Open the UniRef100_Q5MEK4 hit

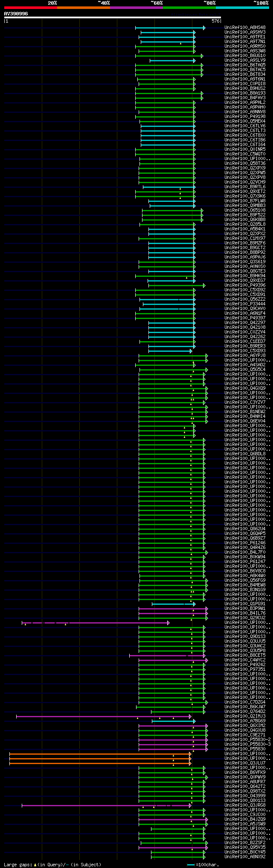pyautogui.click(x=245, y=121)
